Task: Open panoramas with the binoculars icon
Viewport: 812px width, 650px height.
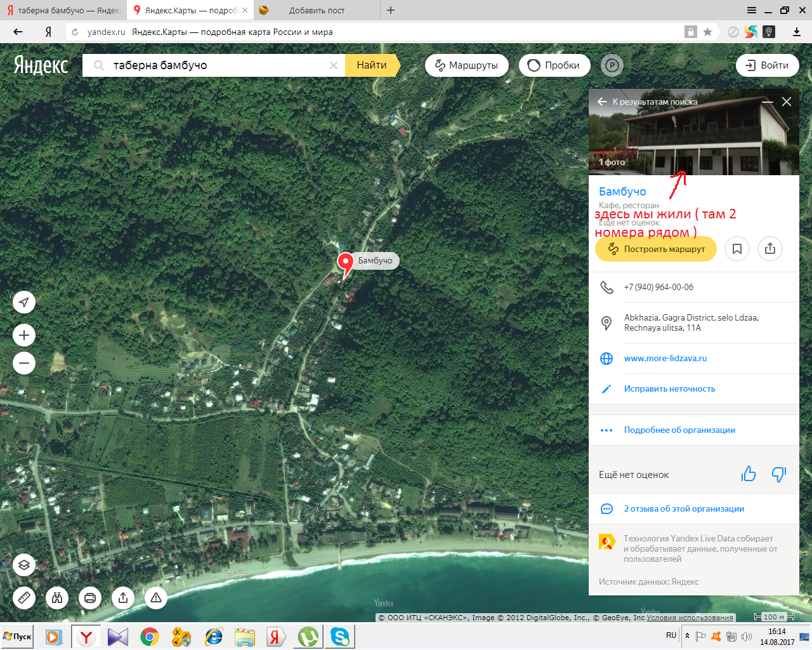Action: pyautogui.click(x=57, y=597)
